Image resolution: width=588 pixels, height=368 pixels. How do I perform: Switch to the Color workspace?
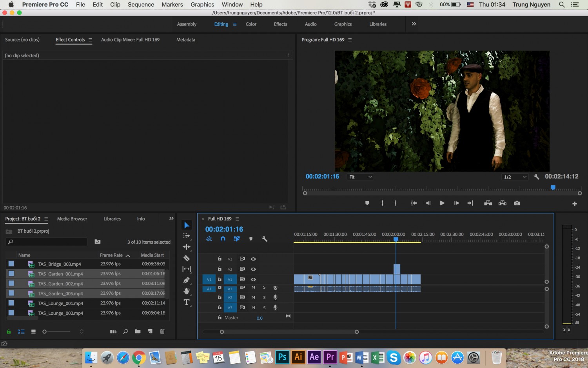point(251,24)
